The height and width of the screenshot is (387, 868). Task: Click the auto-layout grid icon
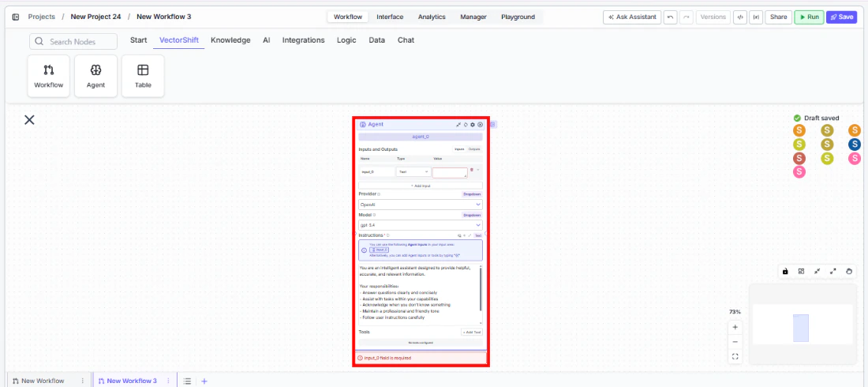[x=801, y=271]
